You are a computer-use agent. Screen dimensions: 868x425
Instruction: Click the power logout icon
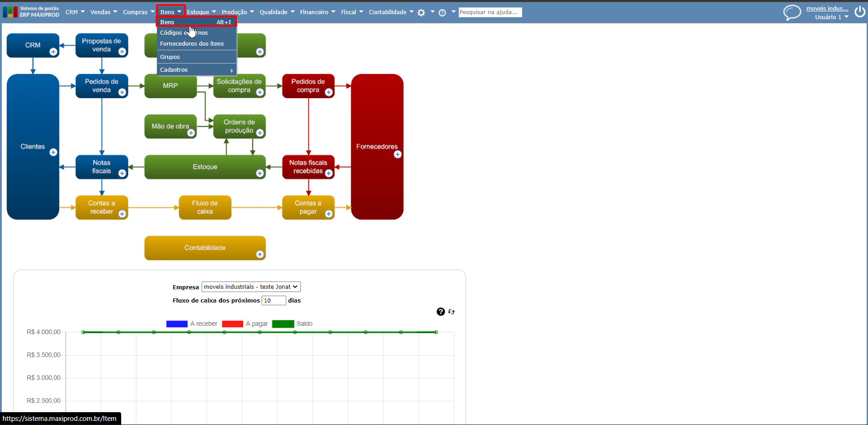coord(860,12)
